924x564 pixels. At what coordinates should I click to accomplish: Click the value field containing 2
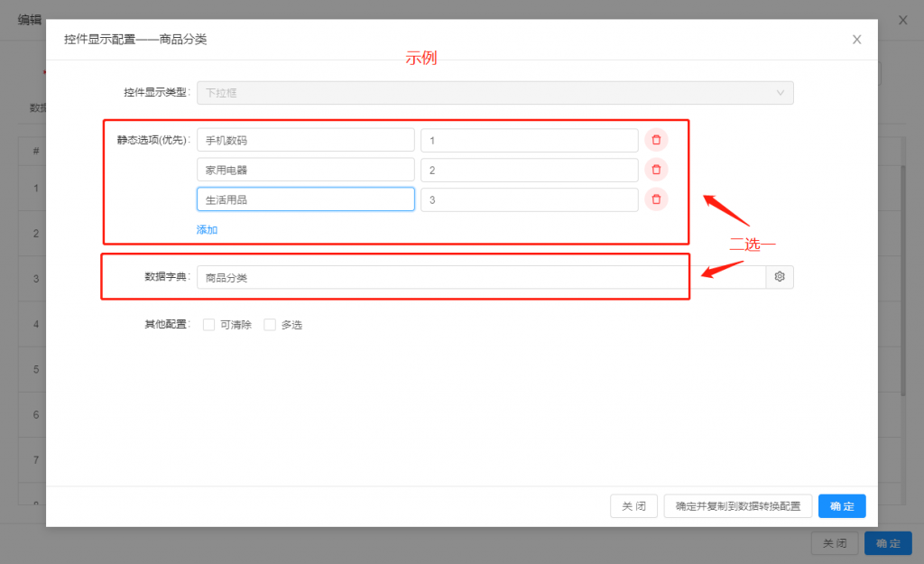point(529,170)
